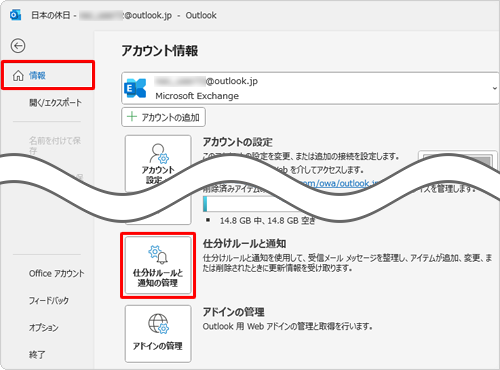
Task: Click the back arrow icon
Action: pos(18,46)
